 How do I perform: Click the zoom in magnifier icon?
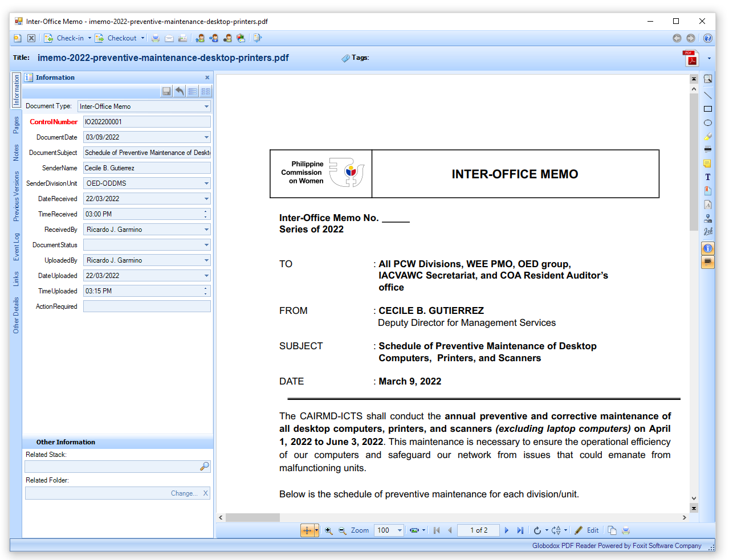[x=329, y=530]
